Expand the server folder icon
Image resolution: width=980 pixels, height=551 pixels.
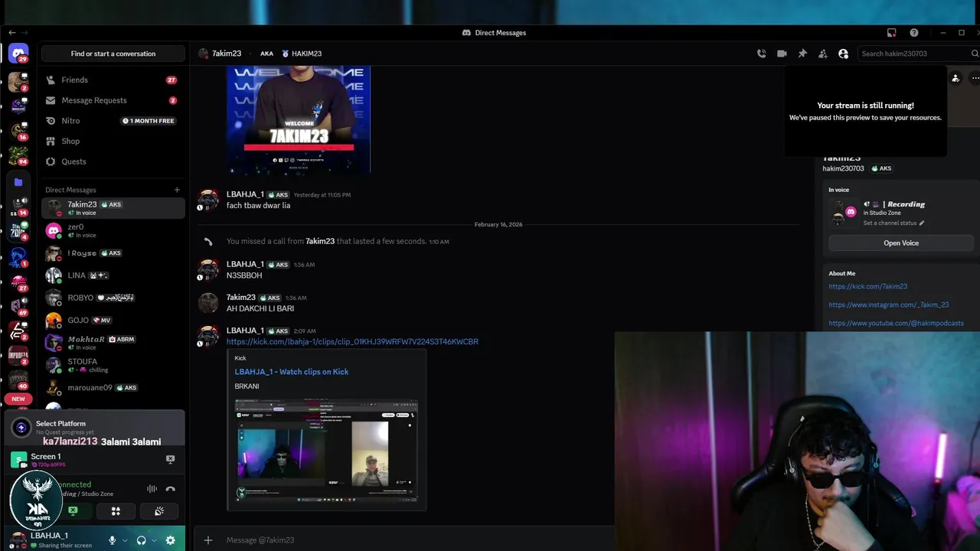click(x=18, y=182)
